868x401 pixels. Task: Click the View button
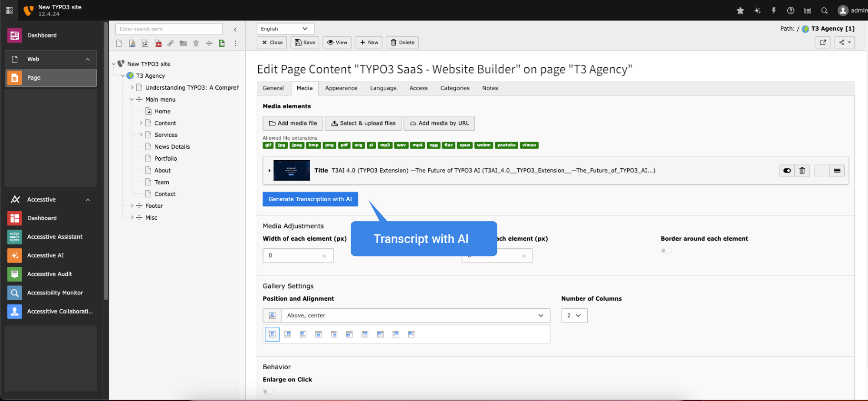point(337,43)
